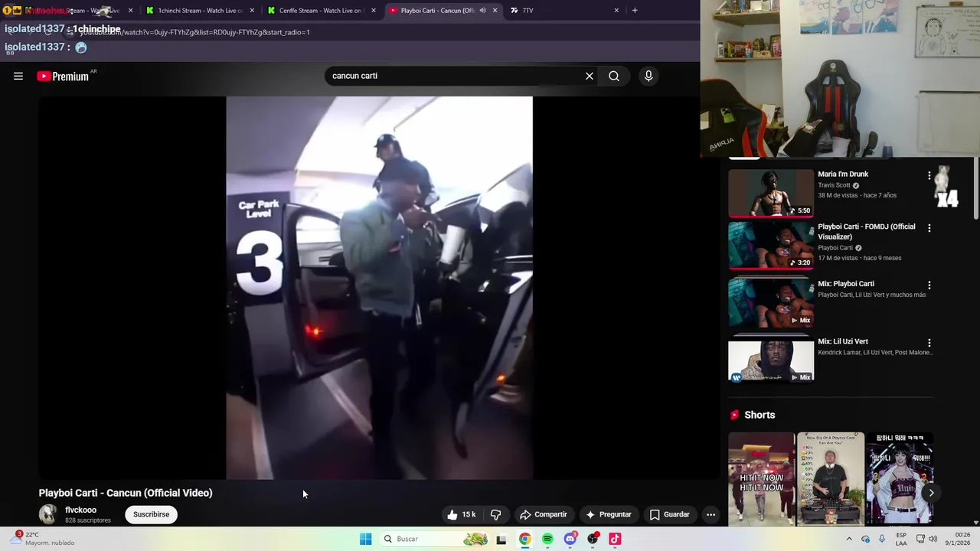980x551 pixels.
Task: Open options menu for Mix: Playboi Carti
Action: 929,285
